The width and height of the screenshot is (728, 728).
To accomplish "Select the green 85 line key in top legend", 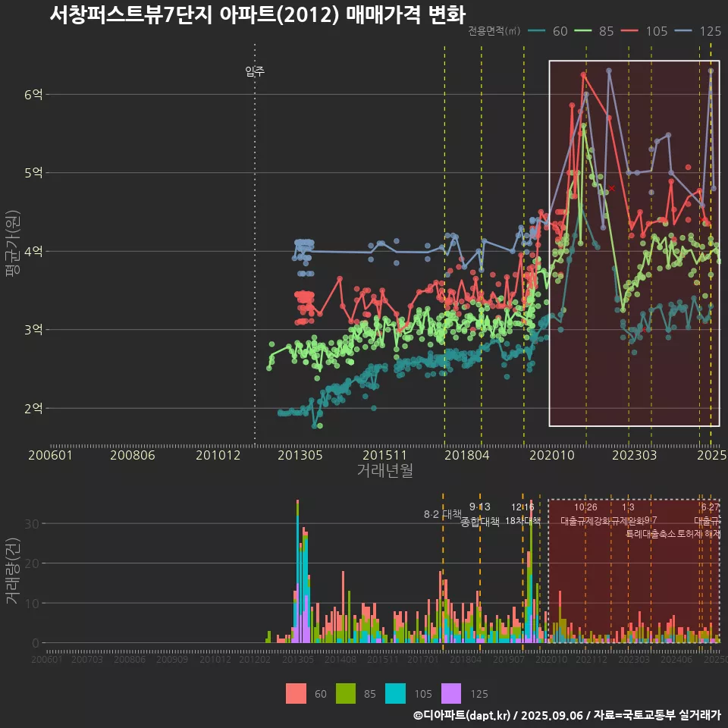I will pos(583,31).
